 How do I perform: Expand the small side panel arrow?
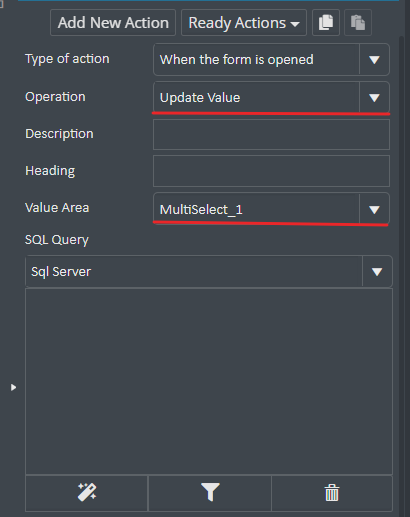13,387
